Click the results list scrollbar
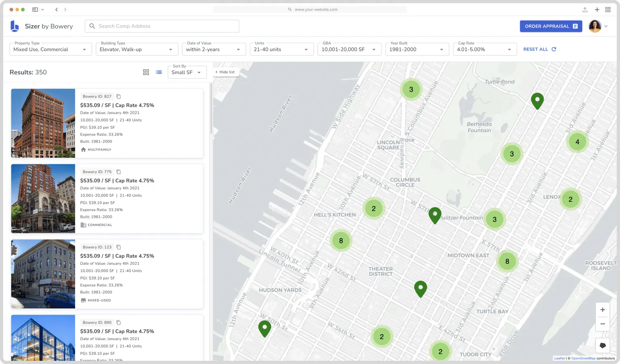 click(211, 109)
